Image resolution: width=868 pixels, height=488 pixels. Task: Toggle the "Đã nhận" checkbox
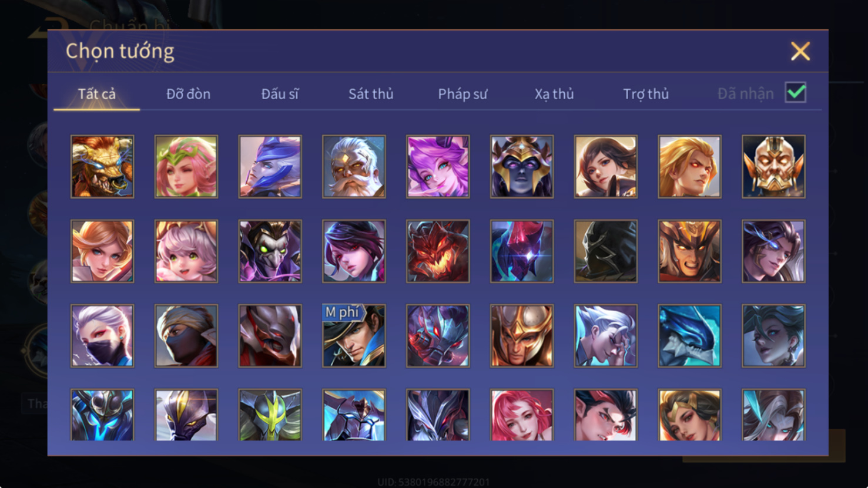(x=796, y=93)
